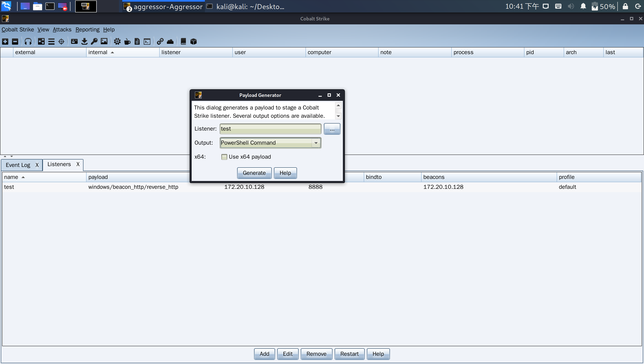Screen dimensions: 644x364
Task: Open keystrokes with the key icon
Action: click(94, 42)
